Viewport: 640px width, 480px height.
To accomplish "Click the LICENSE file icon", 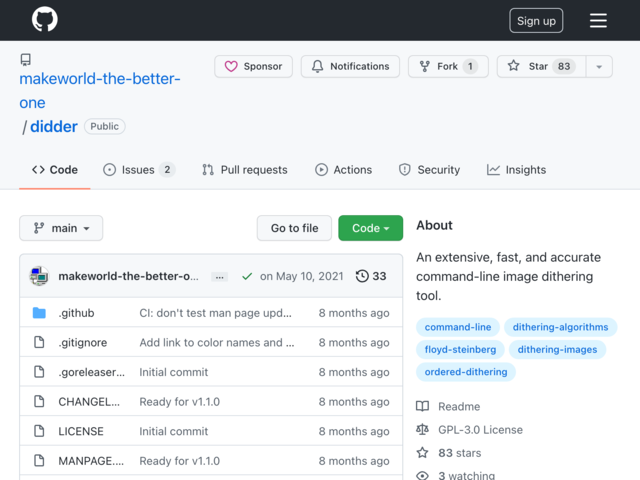I will coord(39,431).
